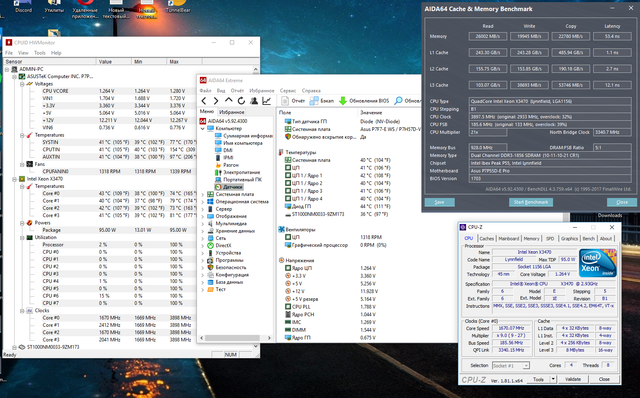Viewport: 640px width, 398px height.
Task: Select Разгон overclock tree item
Action: pyautogui.click(x=227, y=165)
